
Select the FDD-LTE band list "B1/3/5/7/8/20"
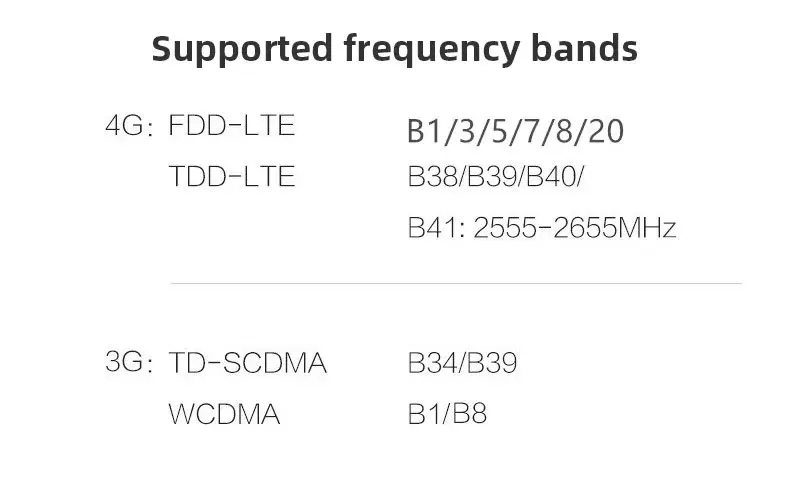pyautogui.click(x=515, y=131)
